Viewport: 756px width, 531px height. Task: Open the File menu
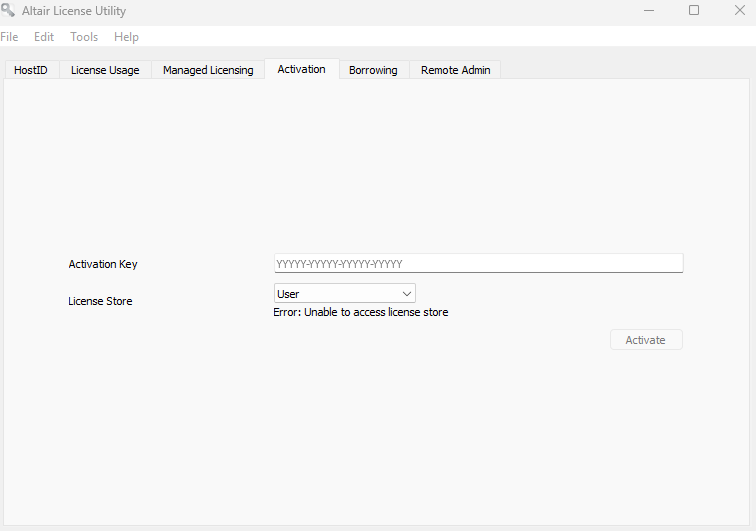[9, 37]
